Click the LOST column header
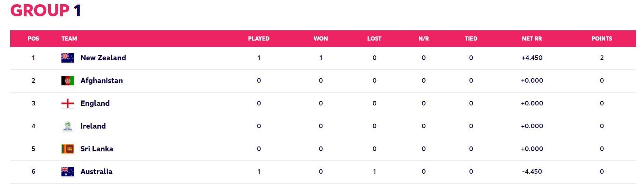 [x=374, y=39]
